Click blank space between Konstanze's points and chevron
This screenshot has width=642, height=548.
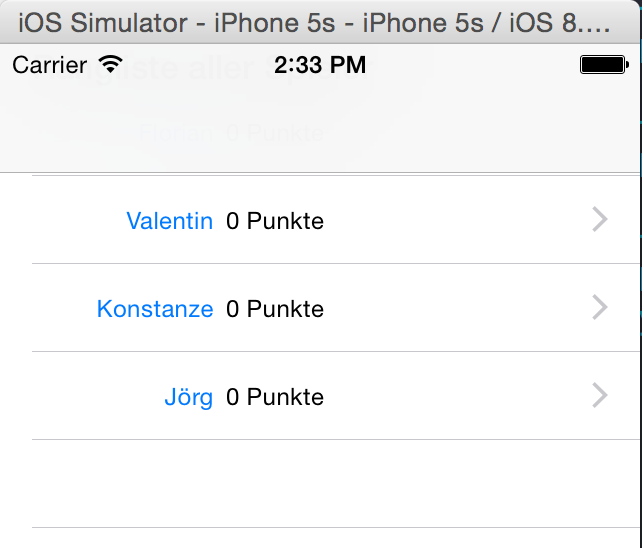click(457, 308)
